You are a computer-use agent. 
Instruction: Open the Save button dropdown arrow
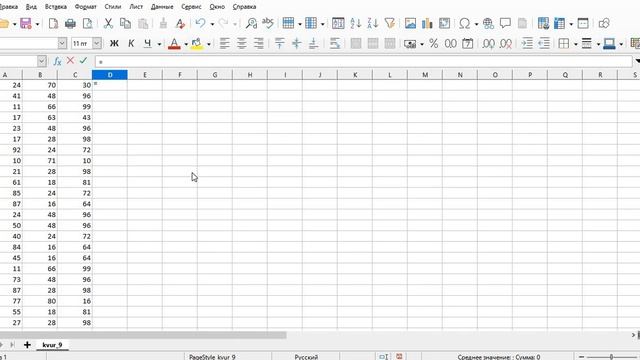pos(37,24)
